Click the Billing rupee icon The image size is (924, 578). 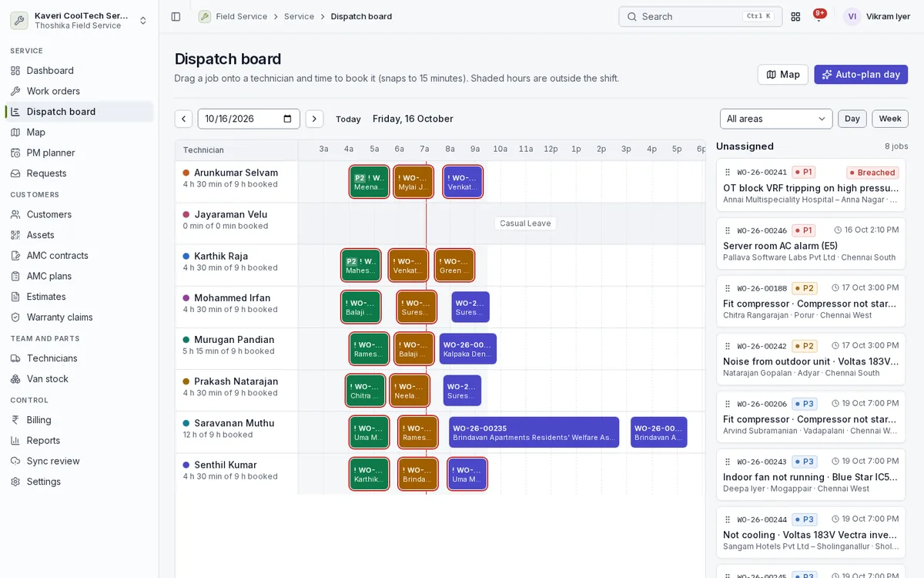[x=15, y=420]
